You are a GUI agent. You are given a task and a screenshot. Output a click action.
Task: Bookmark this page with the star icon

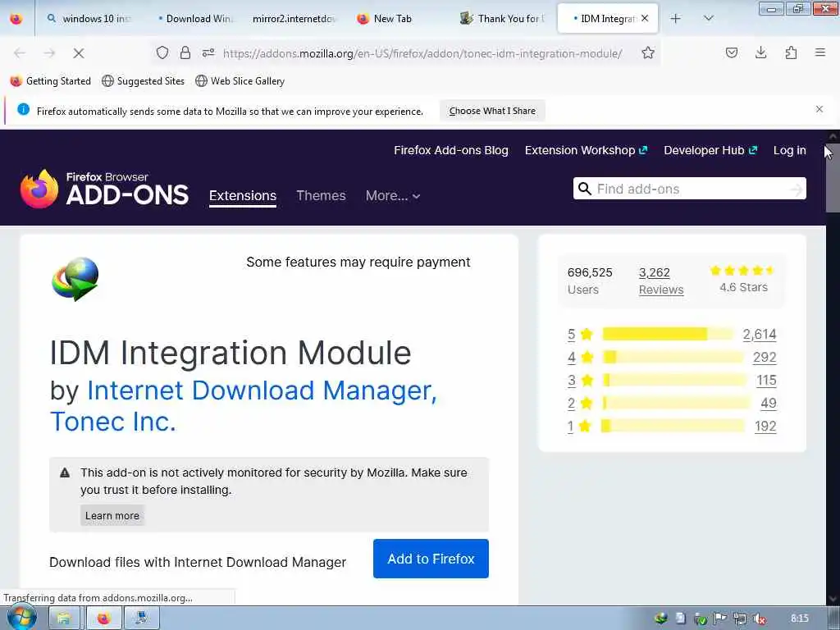click(648, 52)
